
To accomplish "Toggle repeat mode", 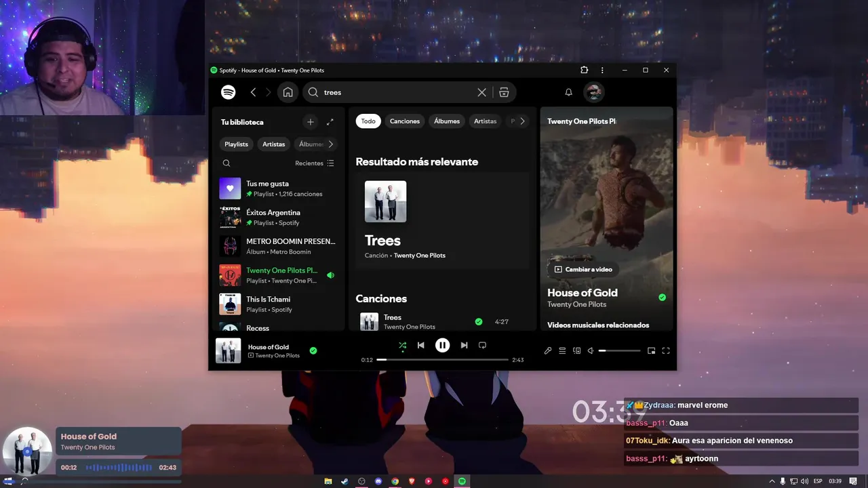I will (x=482, y=345).
